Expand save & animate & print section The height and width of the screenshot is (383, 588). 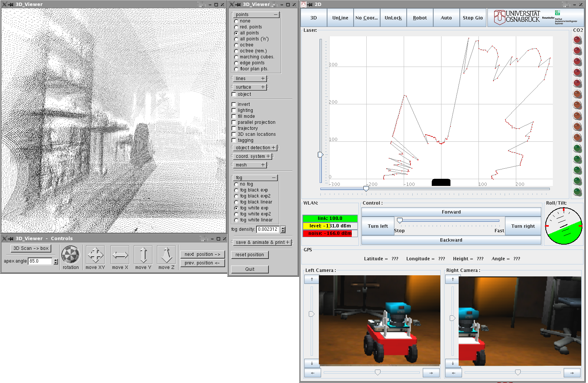point(287,242)
